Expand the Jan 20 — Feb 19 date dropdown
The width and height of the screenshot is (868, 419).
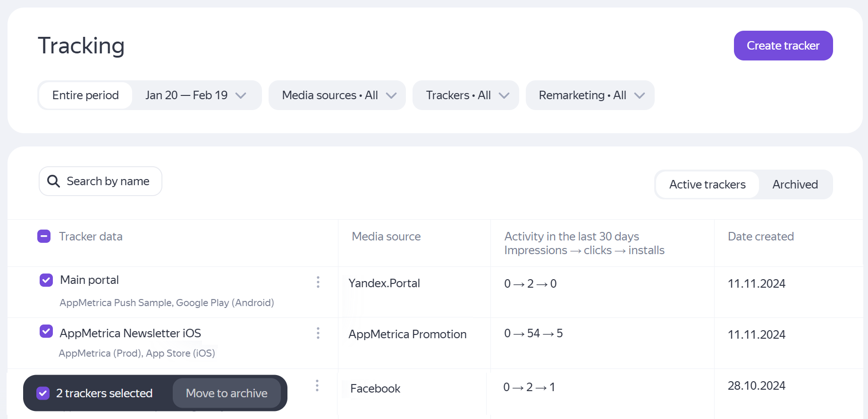coord(196,95)
